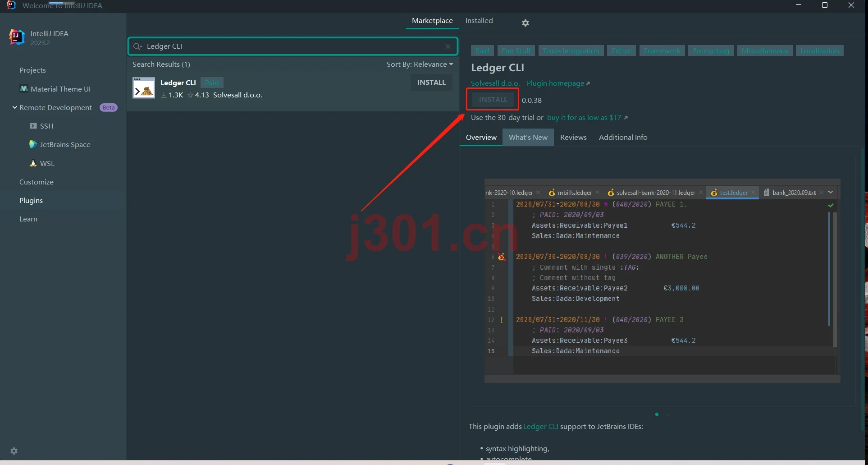The height and width of the screenshot is (465, 868).
Task: Open the What's New tab
Action: coord(528,138)
